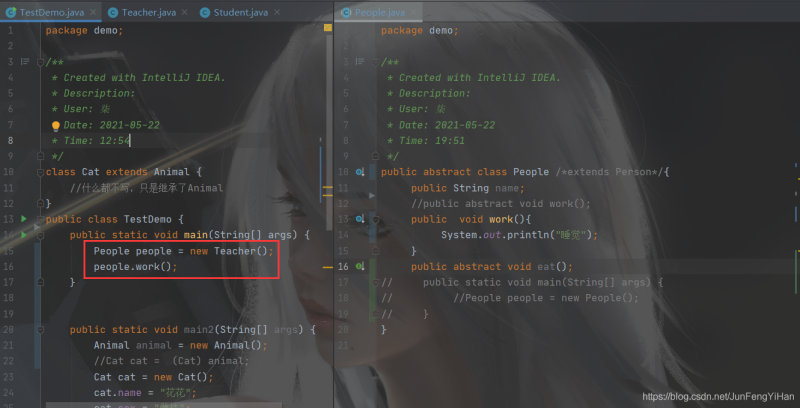Click the yellow inspection warning indicator in TestDemo.java
Viewport: 800px width, 408px height.
pyautogui.click(x=328, y=28)
